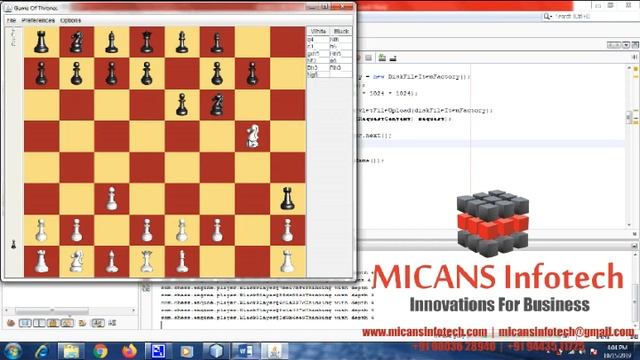Open File Explorer from the taskbar
Image resolution: width=640 pixels, height=360 pixels.
71,351
